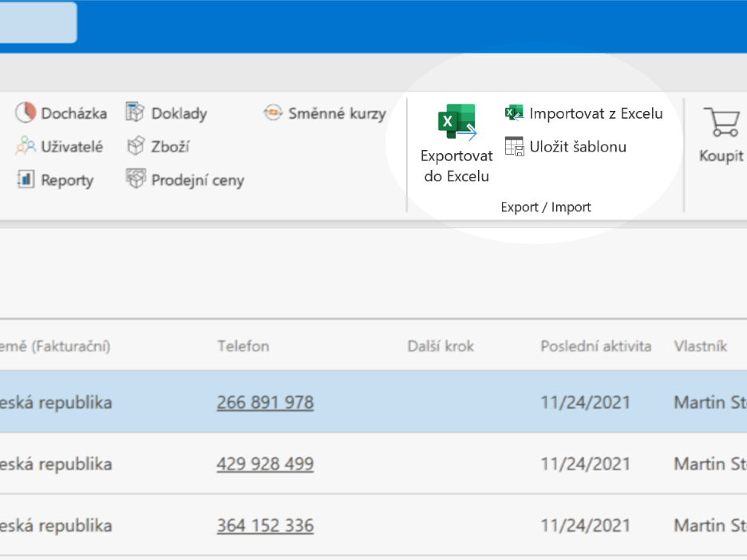The width and height of the screenshot is (747, 560).
Task: Click the Koupit shopping cart icon
Action: tap(721, 122)
